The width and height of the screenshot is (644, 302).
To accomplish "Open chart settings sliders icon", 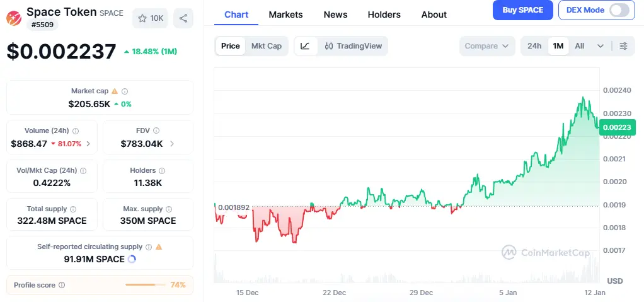I will click(623, 46).
